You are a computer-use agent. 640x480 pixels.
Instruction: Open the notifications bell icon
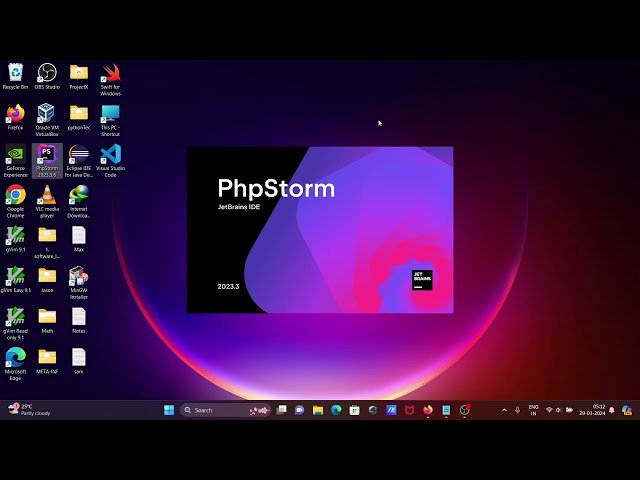[611, 410]
